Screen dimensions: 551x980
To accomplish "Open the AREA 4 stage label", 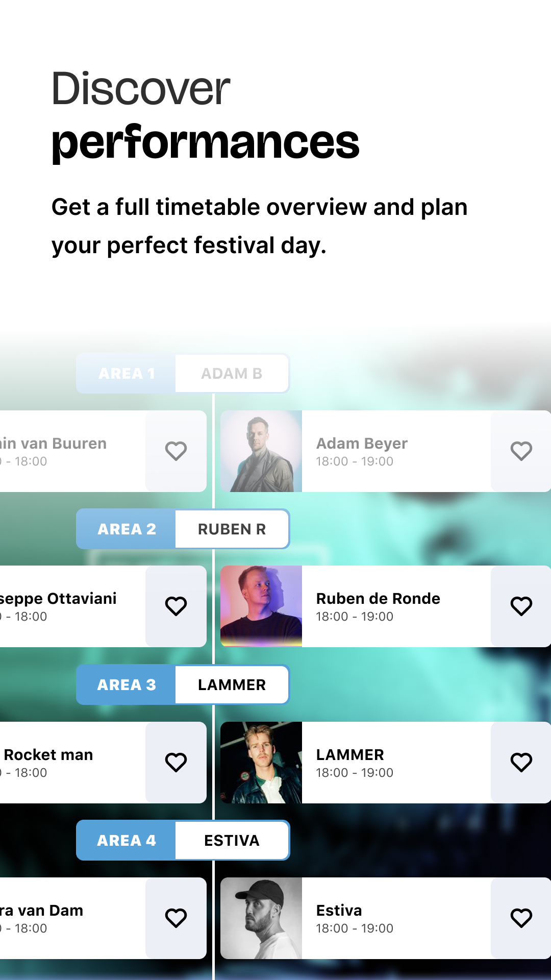I will (x=127, y=841).
